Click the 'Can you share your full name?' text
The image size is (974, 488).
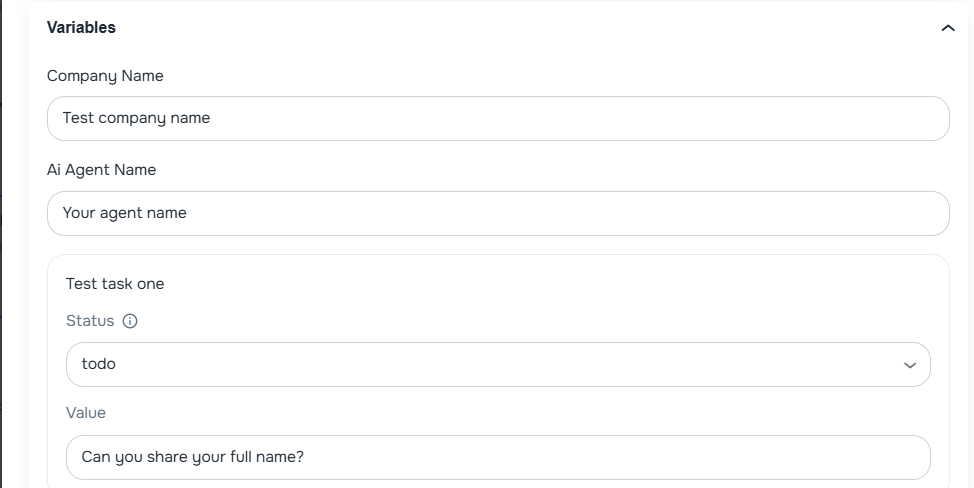click(x=192, y=457)
